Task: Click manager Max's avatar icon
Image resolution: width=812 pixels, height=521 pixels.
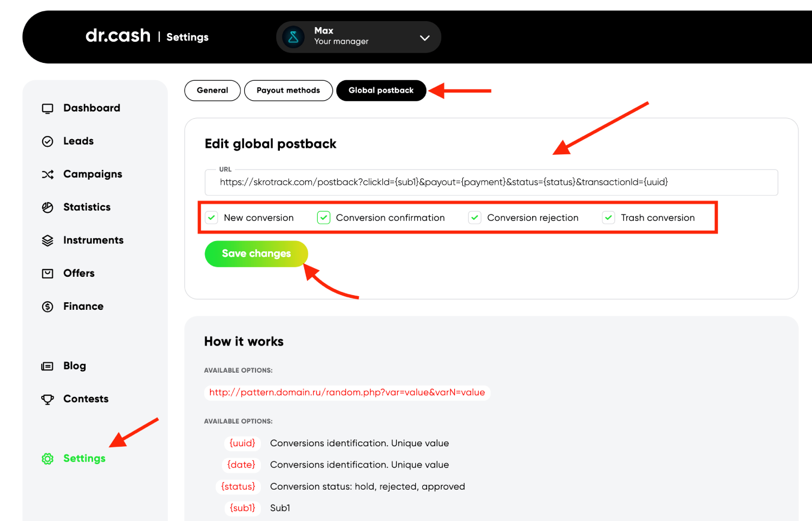Action: [x=293, y=37]
